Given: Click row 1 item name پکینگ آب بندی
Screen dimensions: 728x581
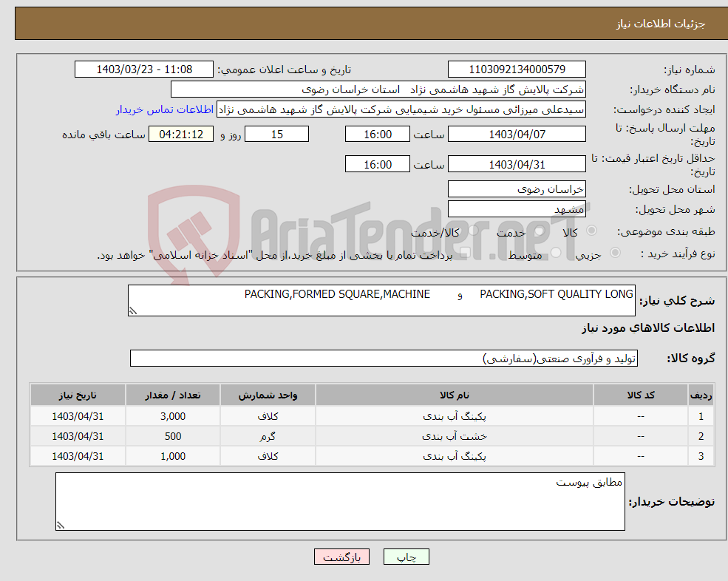Looking at the screenshot, I should (454, 416).
